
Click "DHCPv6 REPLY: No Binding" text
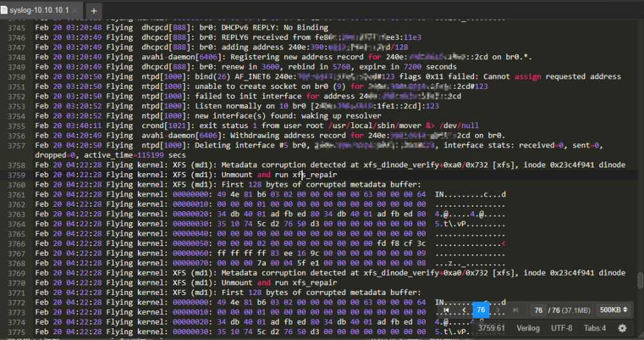275,28
